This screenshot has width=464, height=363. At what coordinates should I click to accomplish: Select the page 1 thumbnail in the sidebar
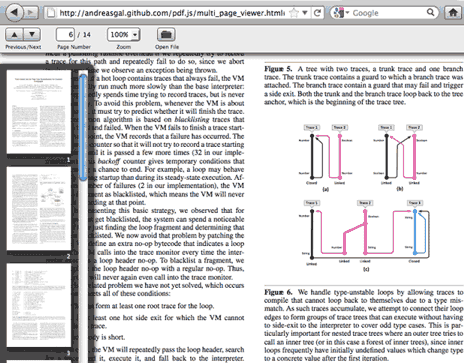(39, 112)
